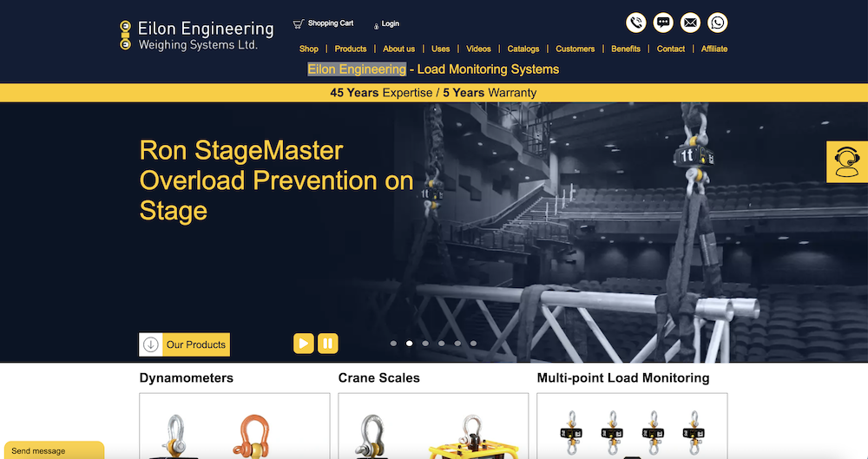Open the Affiliate page
868x459 pixels.
click(714, 49)
